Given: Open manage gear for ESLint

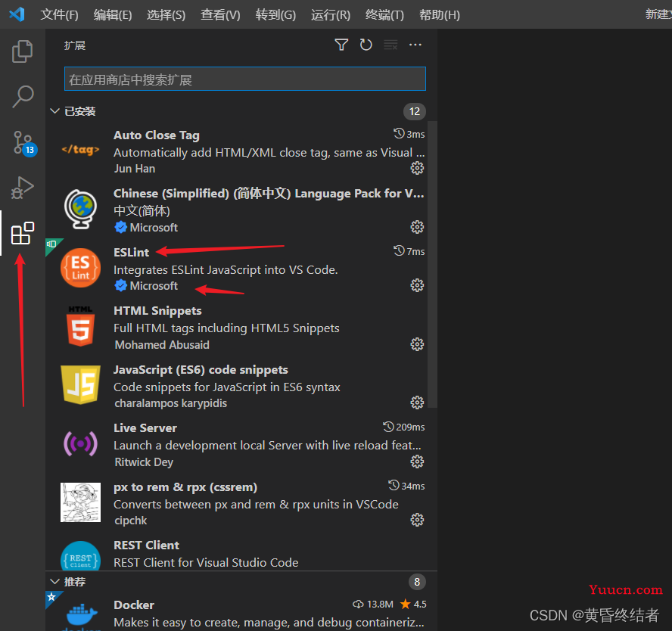Looking at the screenshot, I should (x=417, y=285).
